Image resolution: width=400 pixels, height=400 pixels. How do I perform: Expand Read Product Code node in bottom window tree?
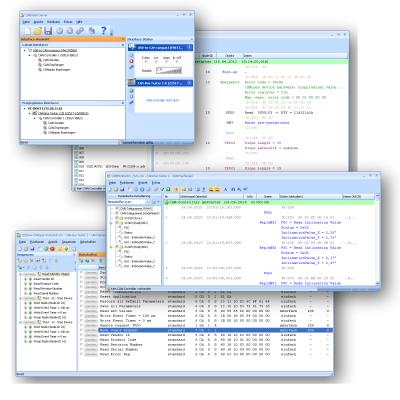click(26, 284)
